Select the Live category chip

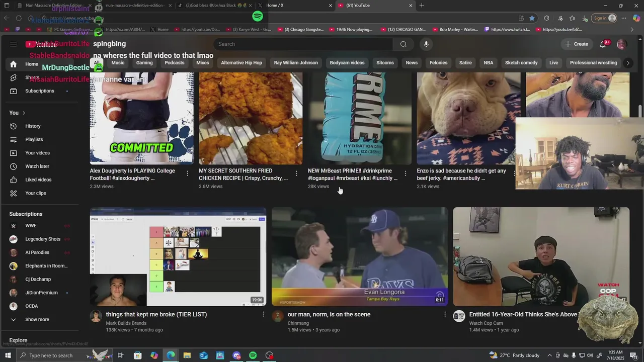click(x=554, y=63)
